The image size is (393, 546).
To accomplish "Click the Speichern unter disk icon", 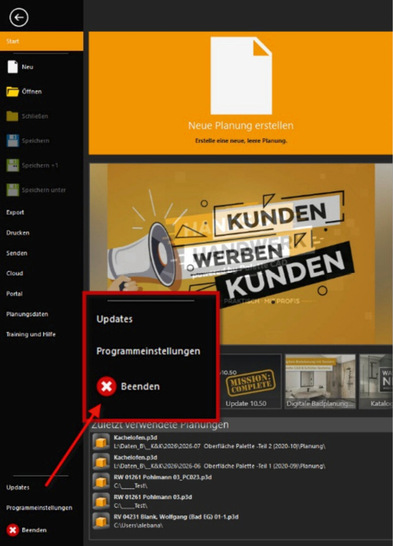I will [13, 190].
